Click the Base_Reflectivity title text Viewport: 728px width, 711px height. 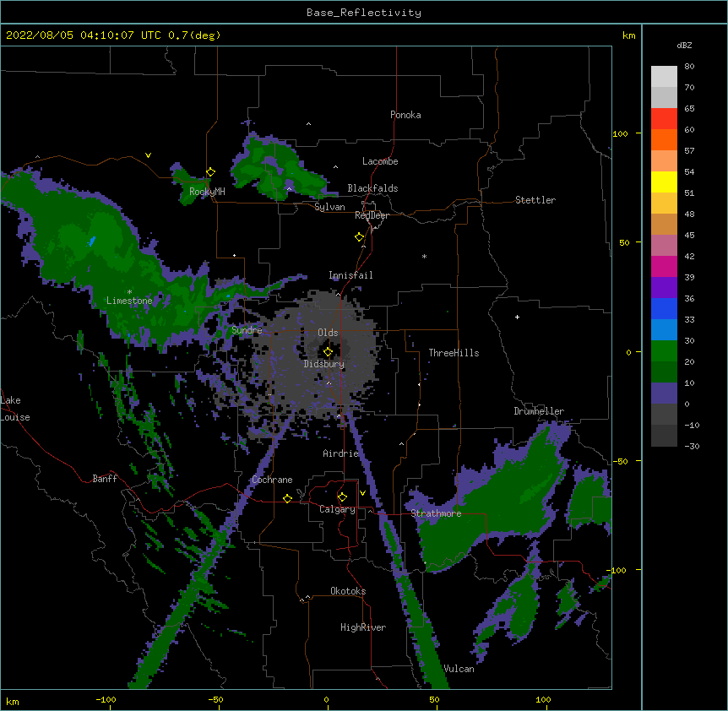364,13
